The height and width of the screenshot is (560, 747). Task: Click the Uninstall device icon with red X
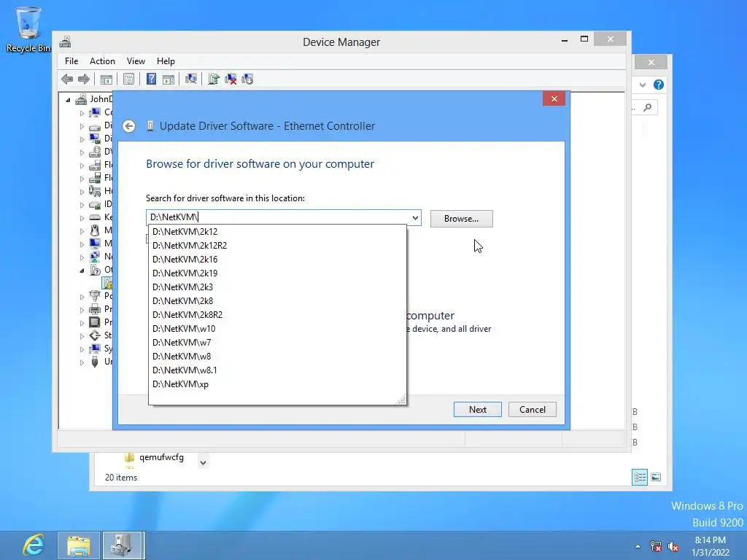tap(231, 79)
